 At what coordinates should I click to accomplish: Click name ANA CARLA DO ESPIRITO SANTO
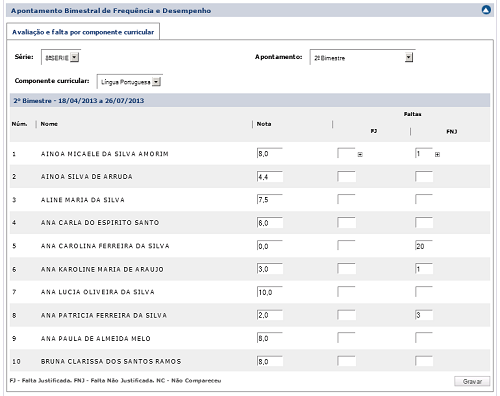100,223
